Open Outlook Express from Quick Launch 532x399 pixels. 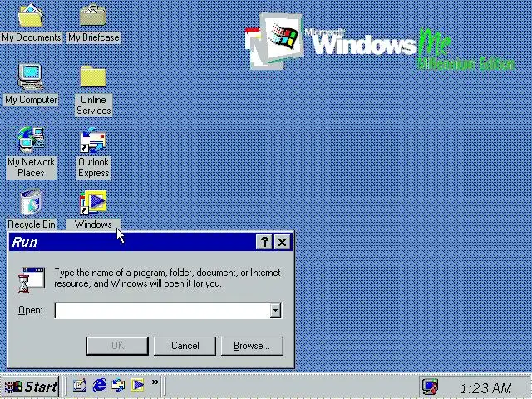coord(118,385)
